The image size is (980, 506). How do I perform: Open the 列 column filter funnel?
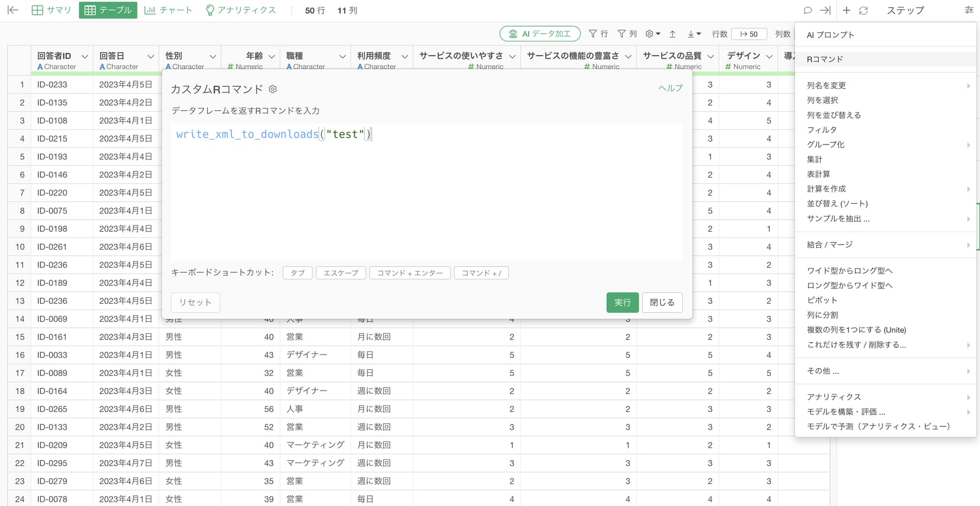point(627,34)
